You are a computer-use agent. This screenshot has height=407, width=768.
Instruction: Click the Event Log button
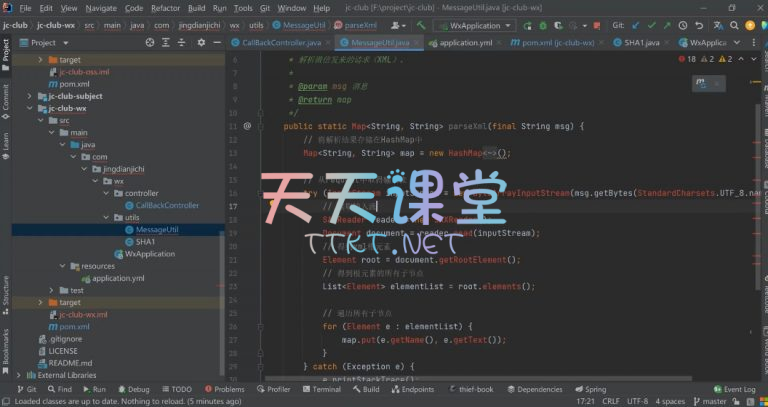click(x=735, y=389)
